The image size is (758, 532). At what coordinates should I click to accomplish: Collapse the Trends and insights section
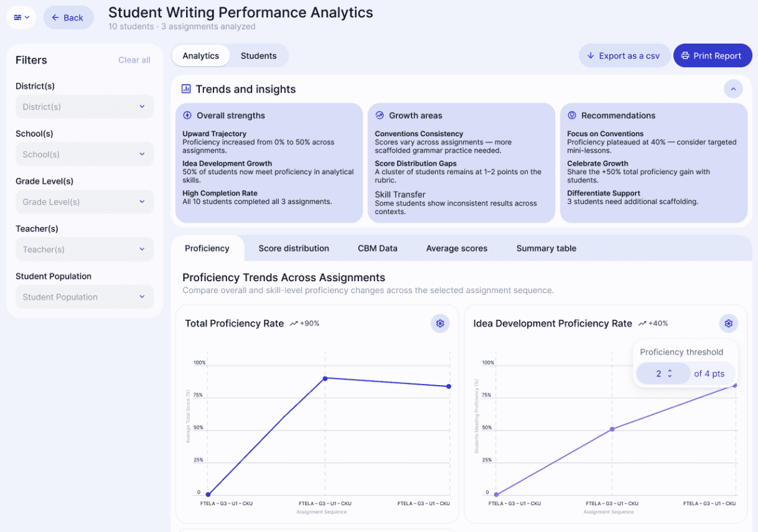(733, 89)
